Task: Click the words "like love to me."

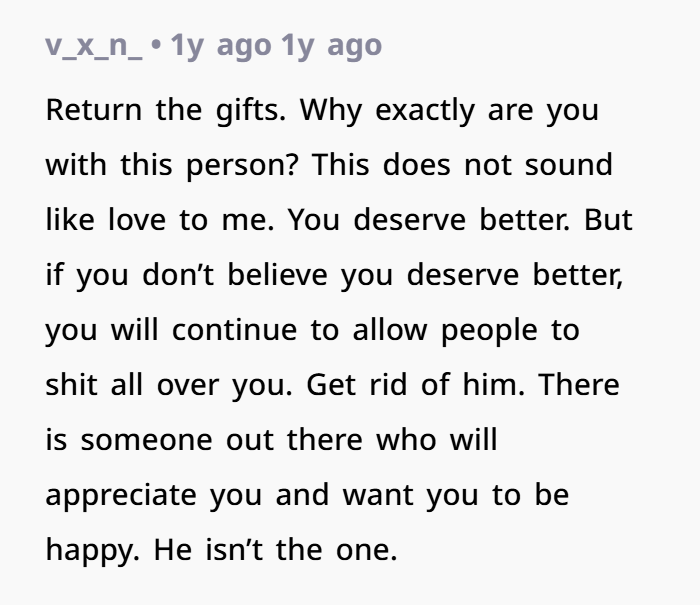Action: tap(165, 219)
